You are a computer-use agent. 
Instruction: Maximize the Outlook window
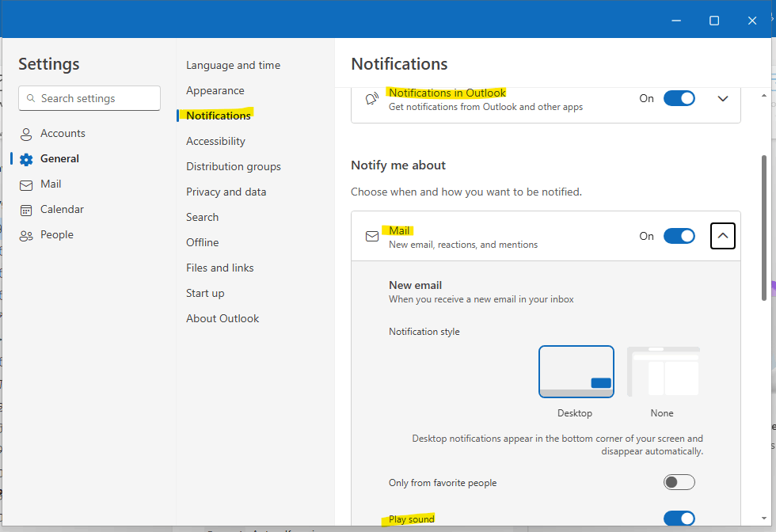714,21
